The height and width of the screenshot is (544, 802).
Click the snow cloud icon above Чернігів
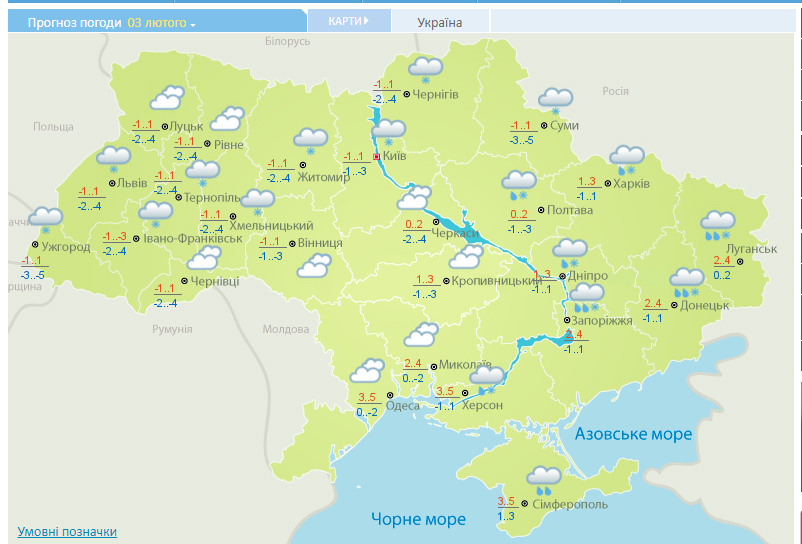426,71
